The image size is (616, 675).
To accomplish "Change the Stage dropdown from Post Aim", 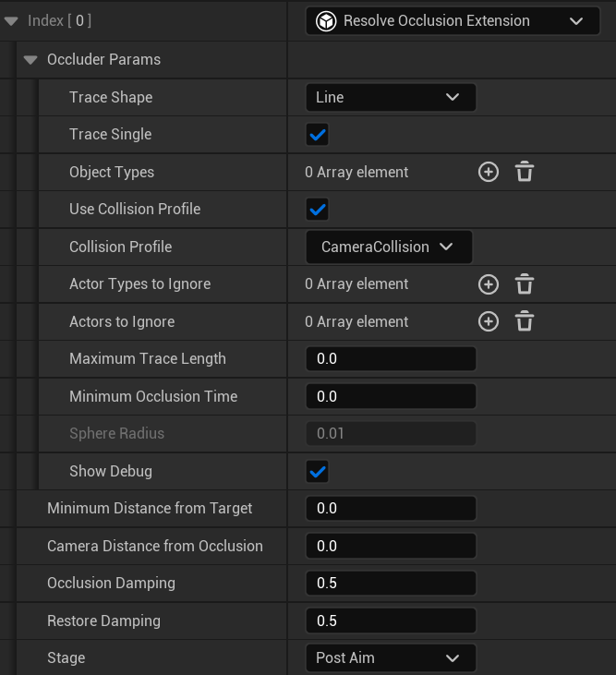I will [390, 658].
